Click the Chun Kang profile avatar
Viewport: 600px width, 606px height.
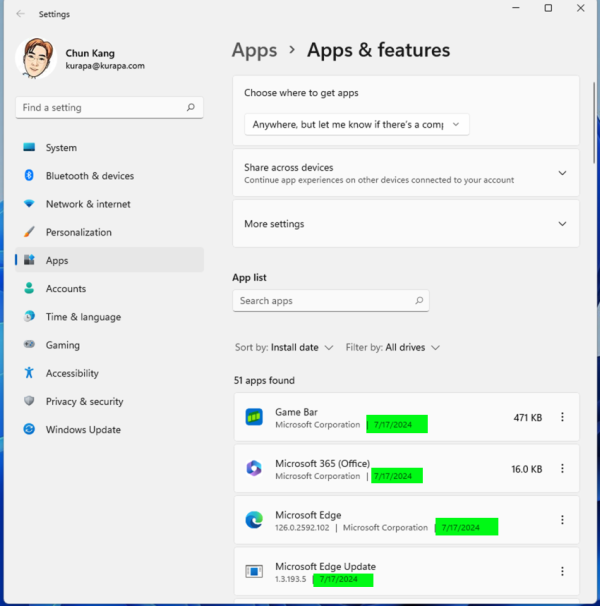36,58
